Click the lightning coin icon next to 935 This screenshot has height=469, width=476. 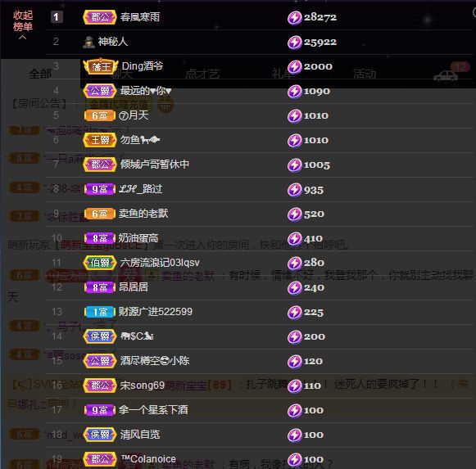tap(294, 190)
